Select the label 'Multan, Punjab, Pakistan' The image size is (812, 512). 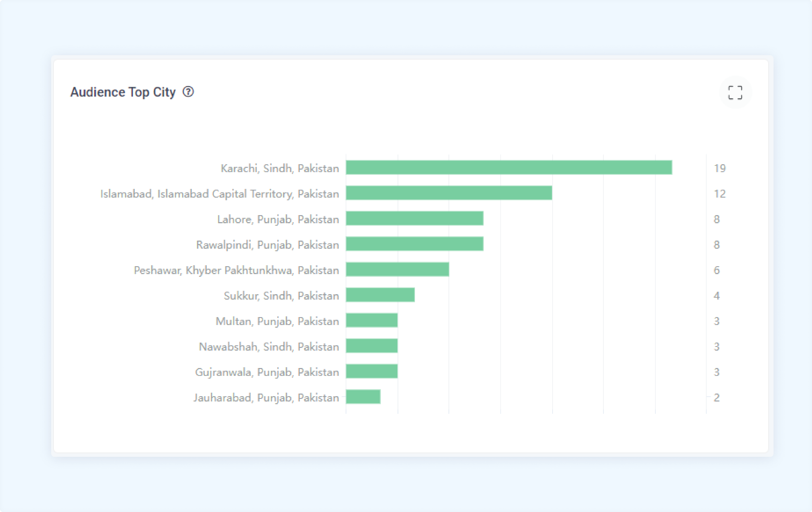click(x=277, y=321)
